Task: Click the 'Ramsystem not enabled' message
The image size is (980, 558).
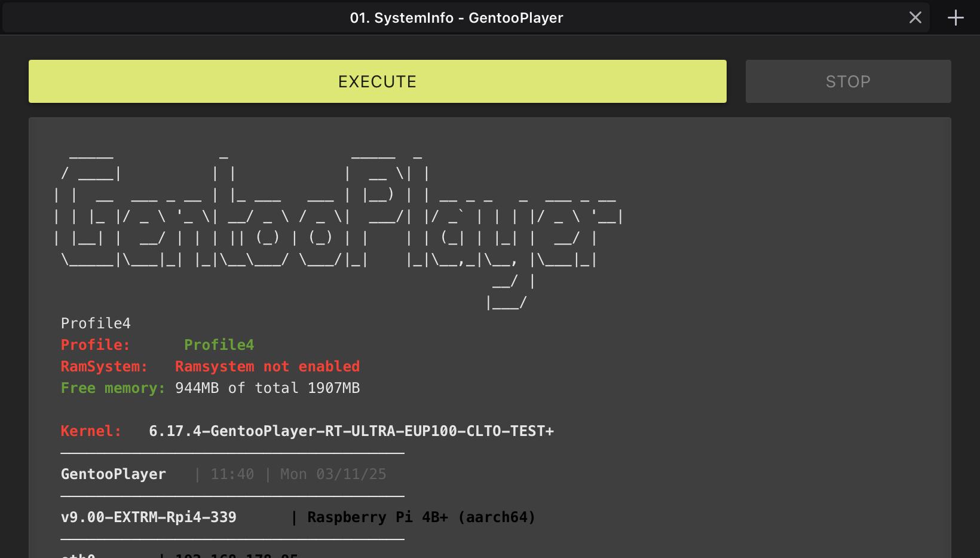Action: click(x=267, y=367)
